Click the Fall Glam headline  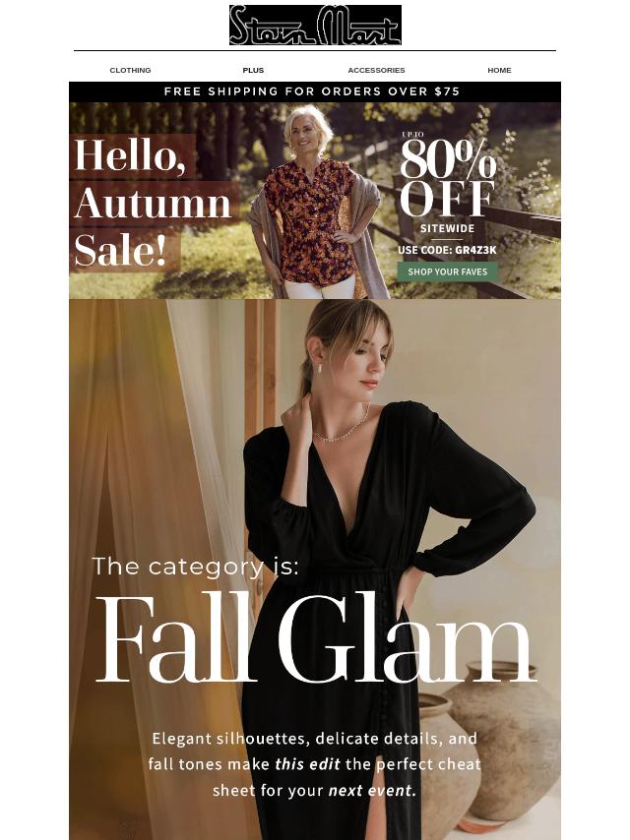316,638
